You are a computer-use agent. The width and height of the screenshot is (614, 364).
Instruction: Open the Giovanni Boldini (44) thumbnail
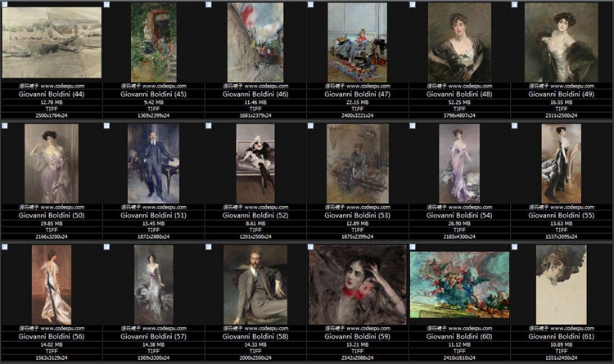[52, 43]
